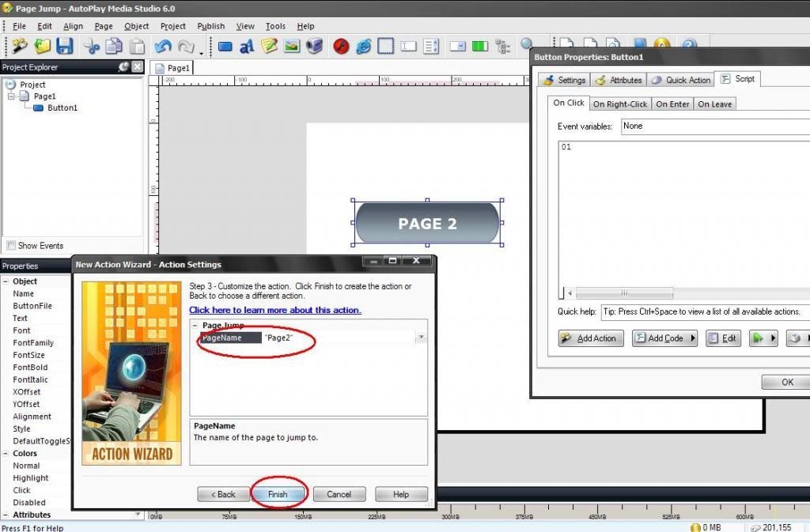Select Button1 in the Project Explorer tree
The width and height of the screenshot is (810, 532).
tap(62, 108)
